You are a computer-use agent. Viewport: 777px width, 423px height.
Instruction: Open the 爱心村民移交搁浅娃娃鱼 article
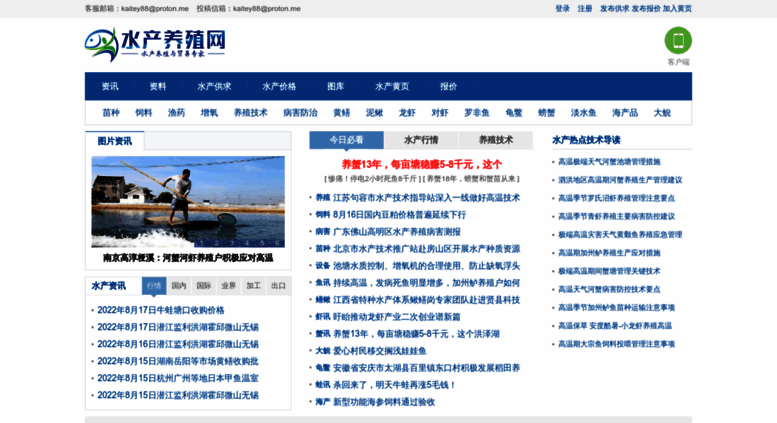coord(380,351)
